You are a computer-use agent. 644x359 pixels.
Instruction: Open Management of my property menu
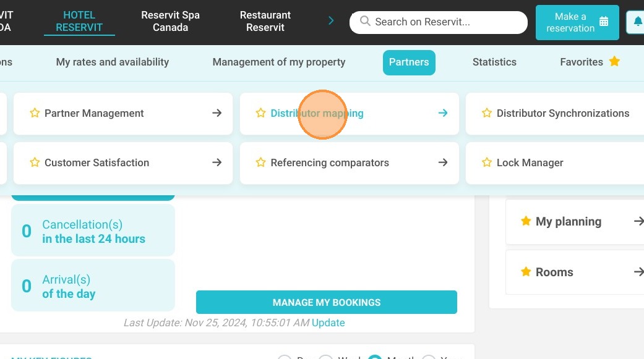279,62
